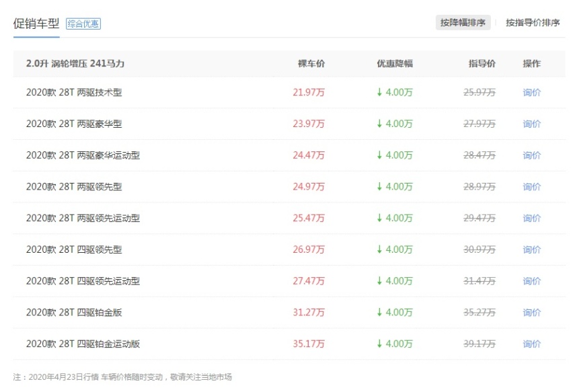Open model 2020款 28T 两驱领先运动型
Image resolution: width=573 pixels, height=392 pixels.
pyautogui.click(x=83, y=218)
